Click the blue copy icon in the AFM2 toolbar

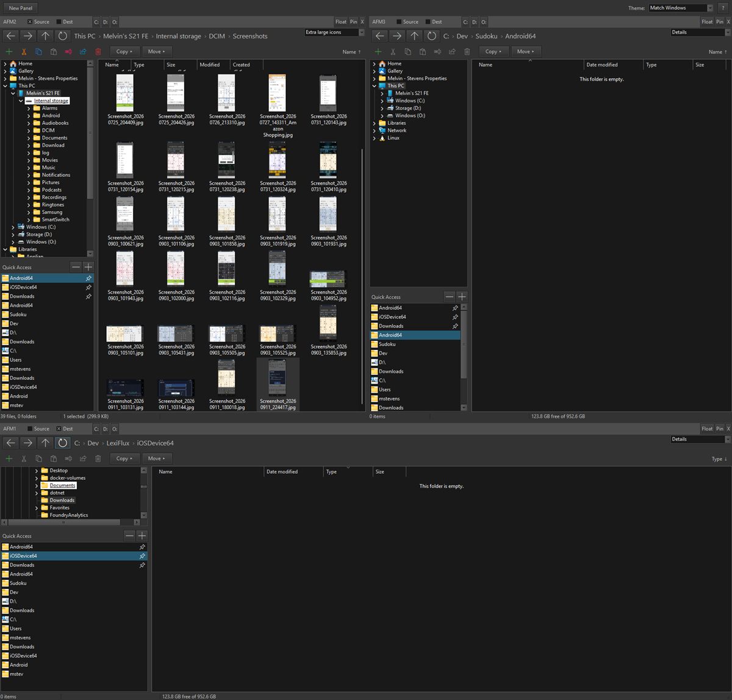tap(38, 52)
